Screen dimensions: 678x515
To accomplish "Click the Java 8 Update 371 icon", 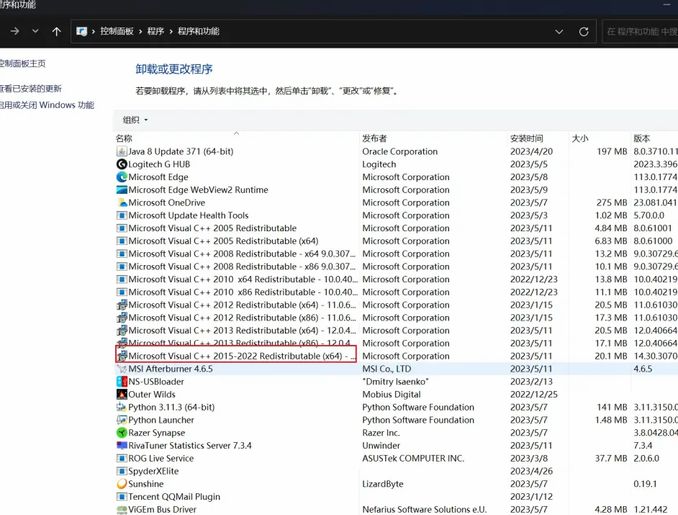I will click(x=121, y=151).
